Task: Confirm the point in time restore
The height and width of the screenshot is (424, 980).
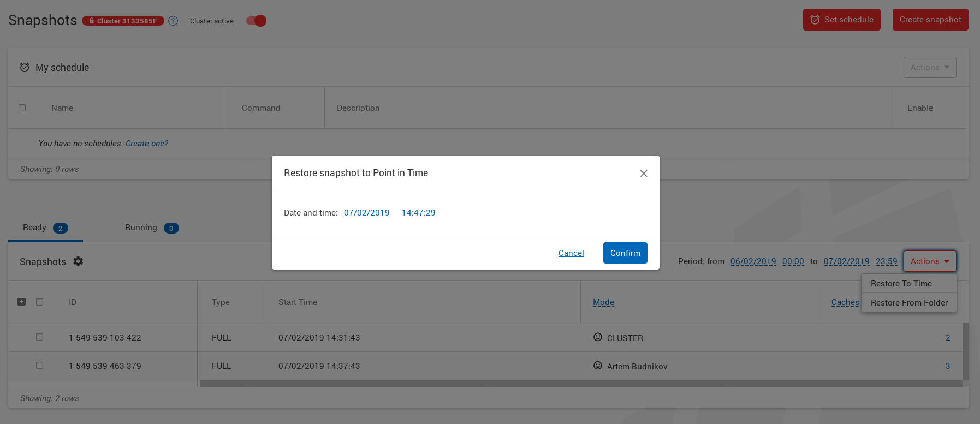Action: click(625, 253)
